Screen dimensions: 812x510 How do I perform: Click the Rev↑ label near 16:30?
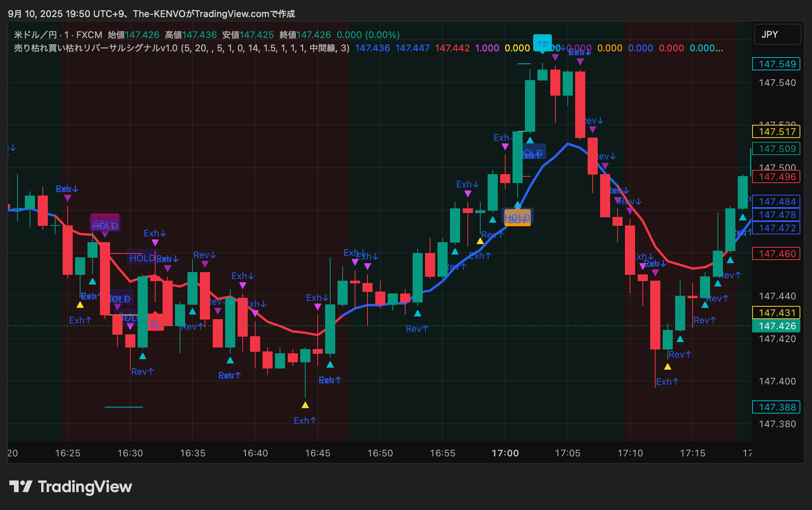click(142, 372)
